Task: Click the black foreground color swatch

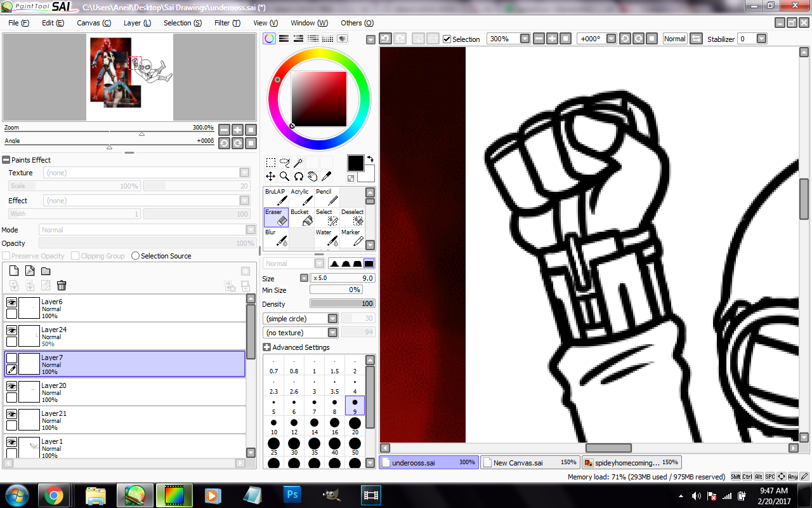Action: [355, 163]
